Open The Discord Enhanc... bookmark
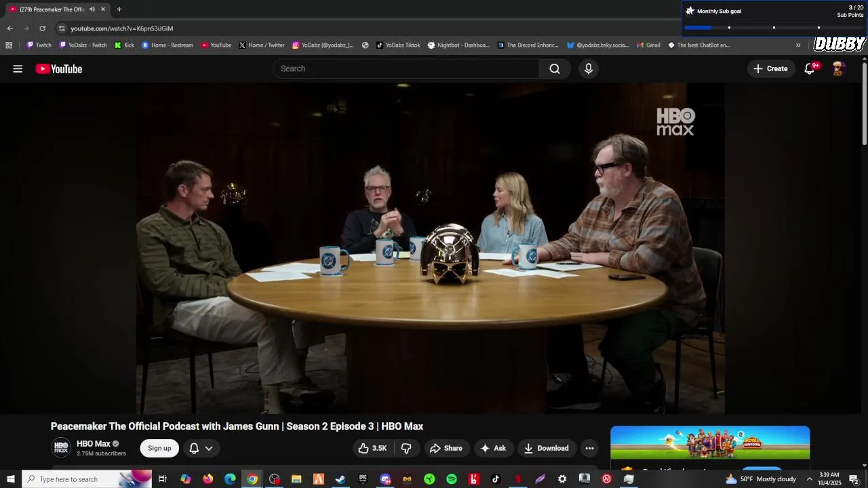868x488 pixels. click(528, 45)
